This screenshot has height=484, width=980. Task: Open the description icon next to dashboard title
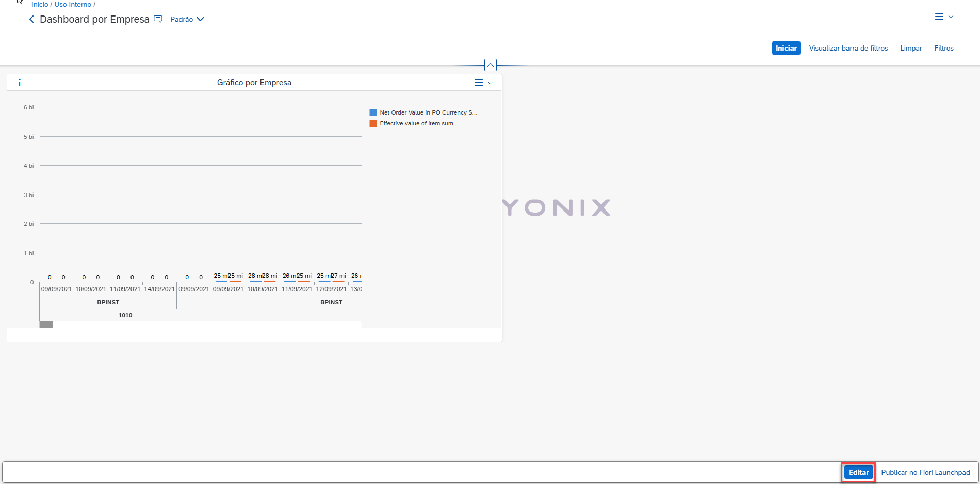[x=158, y=19]
